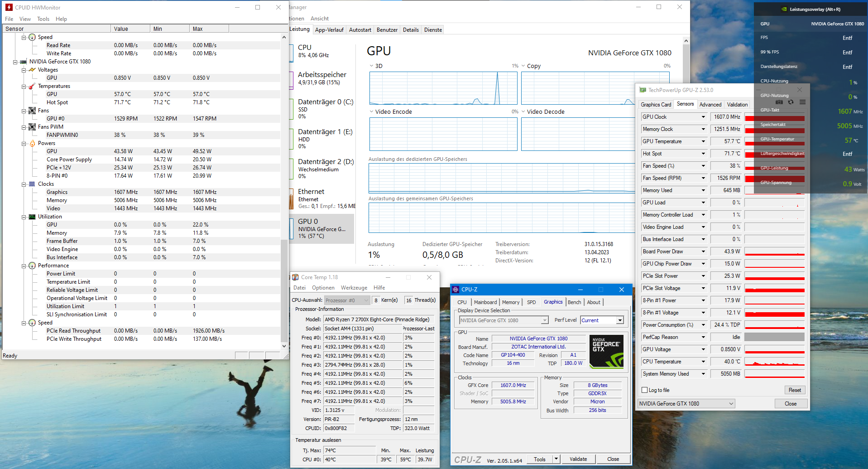This screenshot has height=469, width=868.
Task: Click the CPU-Z title bar chip icon
Action: pos(456,290)
